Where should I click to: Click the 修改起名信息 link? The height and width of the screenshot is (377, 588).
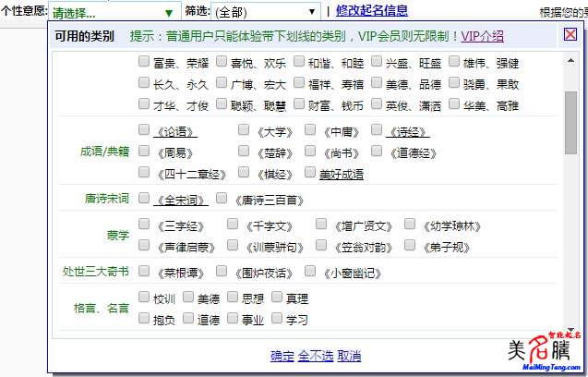click(x=372, y=12)
